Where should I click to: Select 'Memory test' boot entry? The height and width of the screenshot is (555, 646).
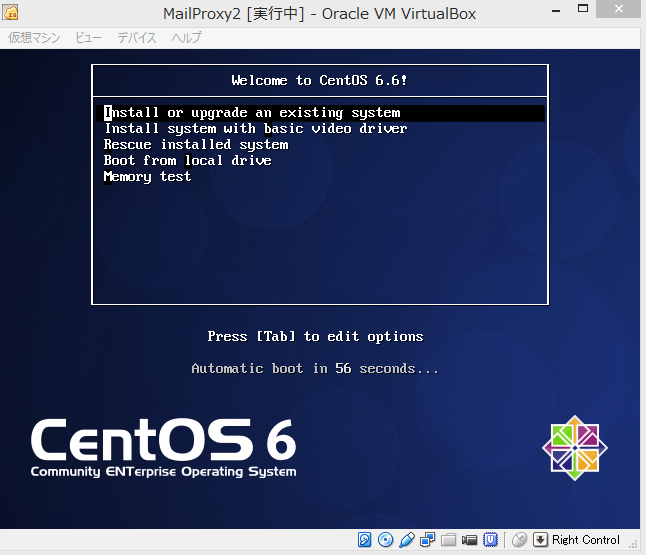click(x=147, y=176)
